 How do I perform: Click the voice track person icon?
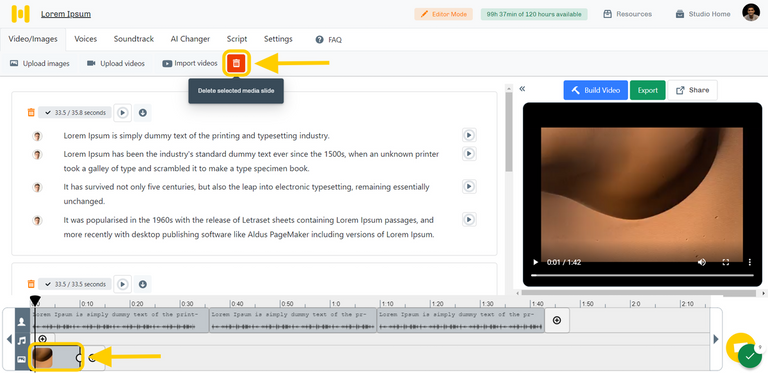(x=22, y=322)
